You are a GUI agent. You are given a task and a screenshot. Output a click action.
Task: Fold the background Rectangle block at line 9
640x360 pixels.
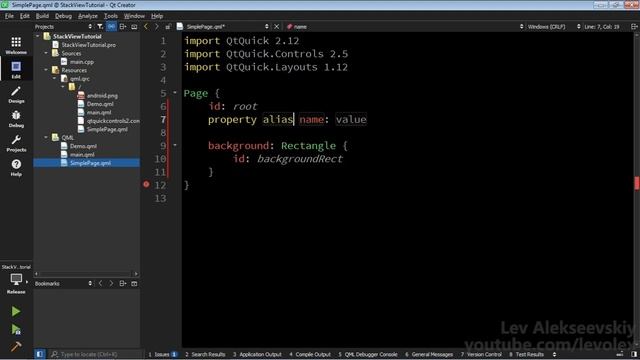coord(175,145)
